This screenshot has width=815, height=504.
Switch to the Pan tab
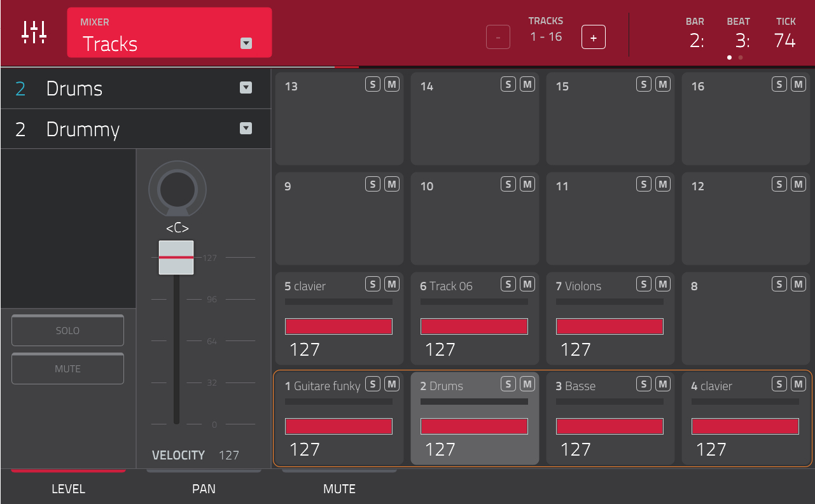(x=204, y=489)
